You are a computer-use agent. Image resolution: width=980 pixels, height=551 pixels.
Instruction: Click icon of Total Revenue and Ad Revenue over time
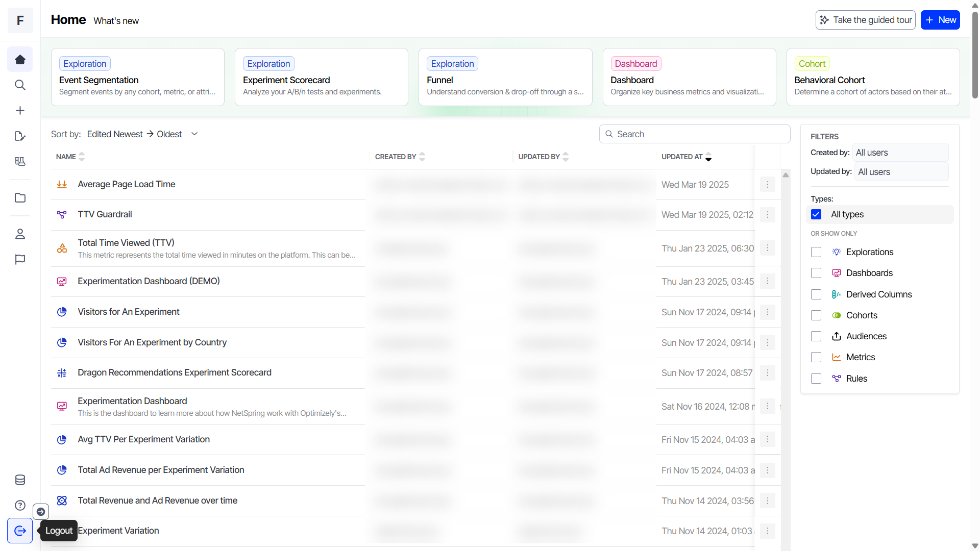click(62, 500)
